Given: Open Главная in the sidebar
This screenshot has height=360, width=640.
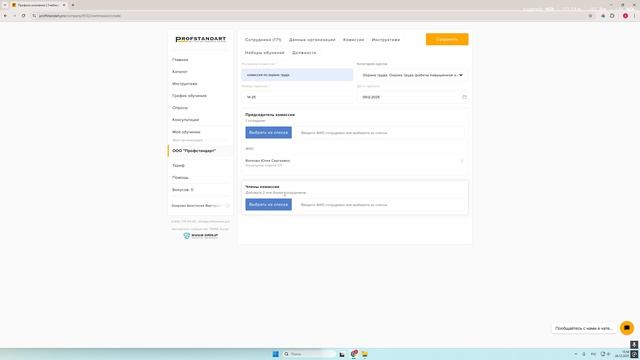Looking at the screenshot, I should [x=180, y=60].
